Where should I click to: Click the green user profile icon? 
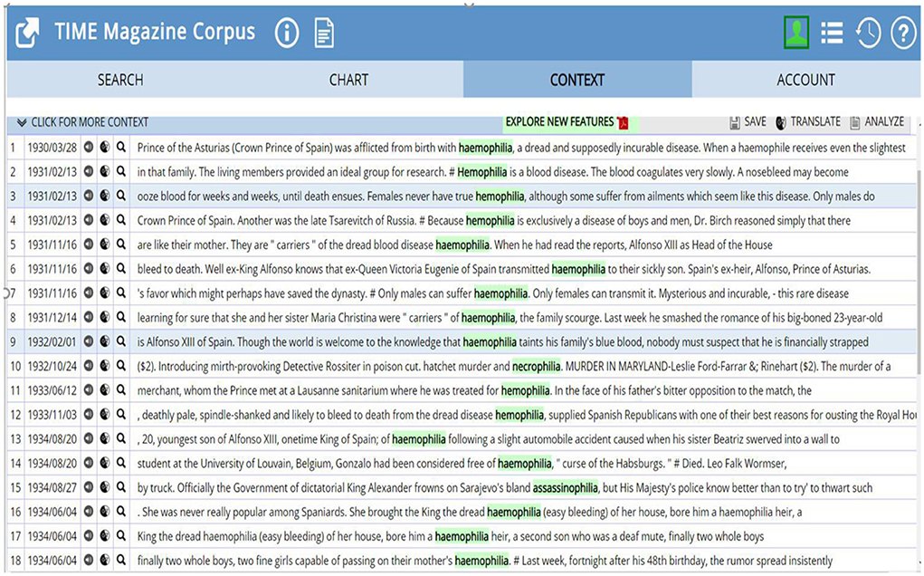coord(796,33)
